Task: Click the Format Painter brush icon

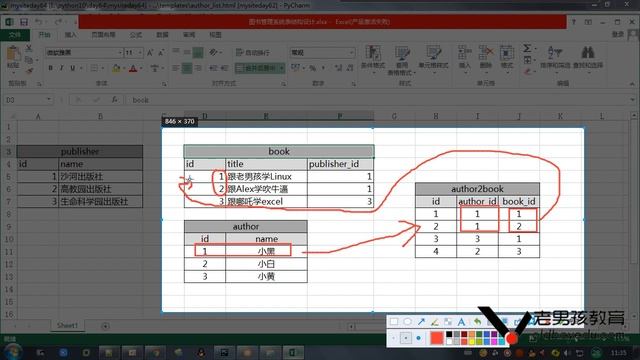Action: 29,71
